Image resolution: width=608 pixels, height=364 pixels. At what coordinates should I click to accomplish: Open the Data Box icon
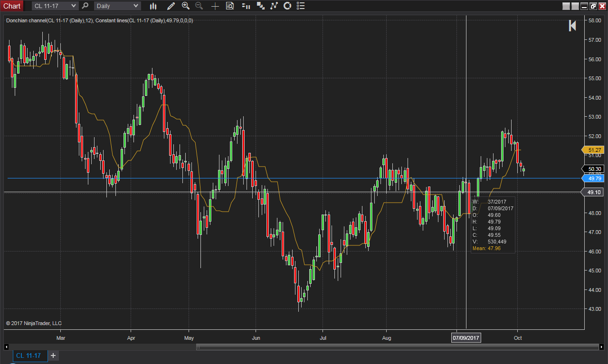click(230, 6)
